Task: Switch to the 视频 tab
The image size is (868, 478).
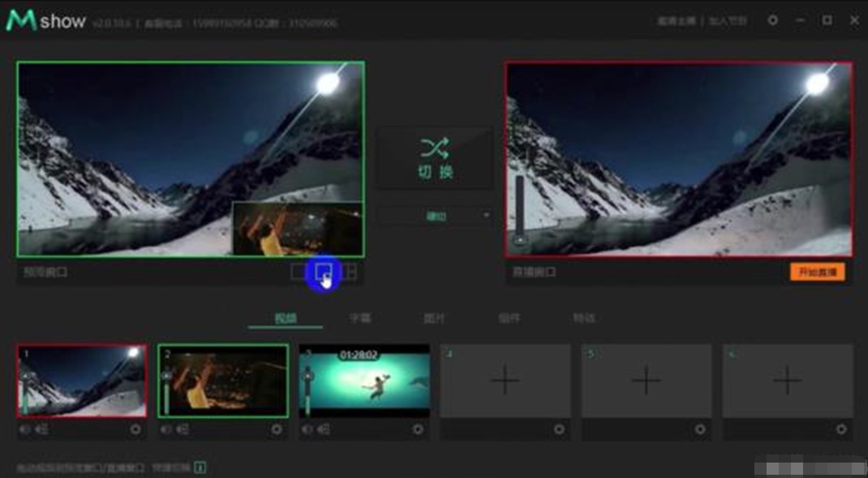Action: (x=285, y=318)
